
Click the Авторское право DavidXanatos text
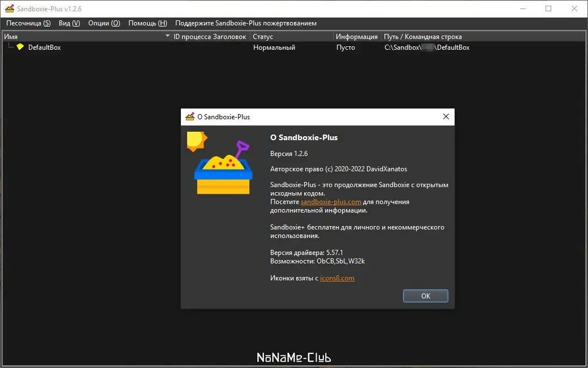pos(339,169)
